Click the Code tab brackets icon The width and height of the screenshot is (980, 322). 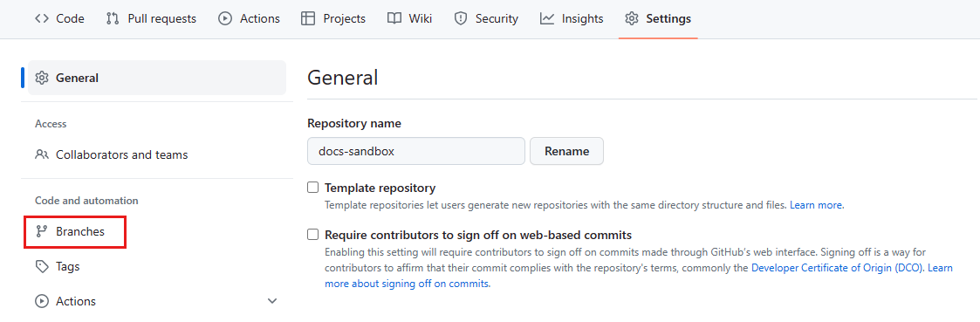pyautogui.click(x=42, y=18)
